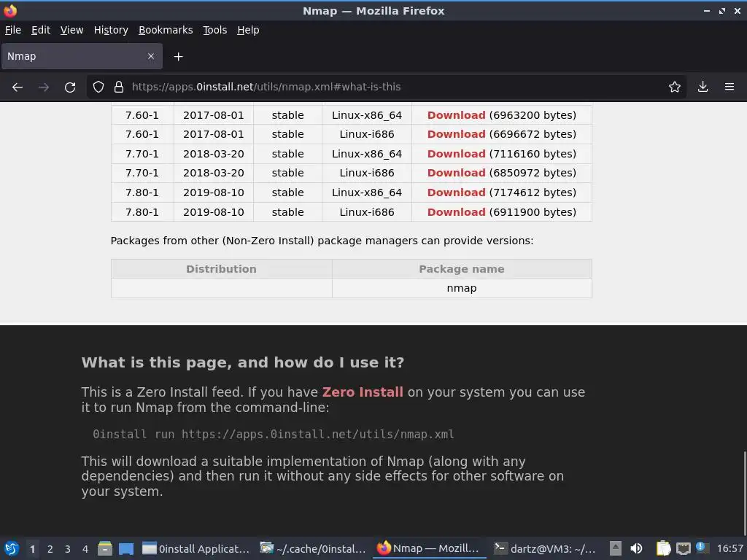Download 7.70-1 Linux-i686 package
The width and height of the screenshot is (747, 560).
coord(456,173)
